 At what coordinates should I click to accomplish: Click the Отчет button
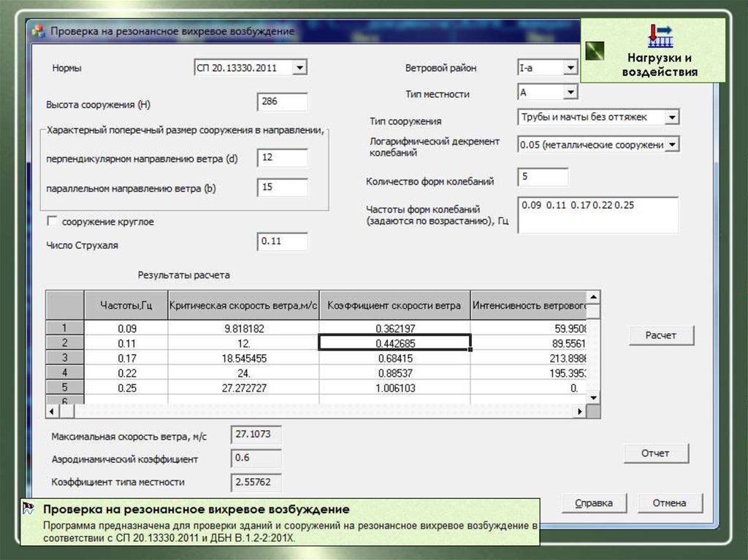pos(655,453)
